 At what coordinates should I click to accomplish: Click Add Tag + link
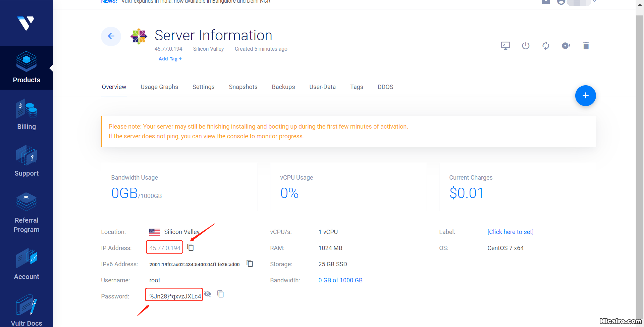point(170,59)
